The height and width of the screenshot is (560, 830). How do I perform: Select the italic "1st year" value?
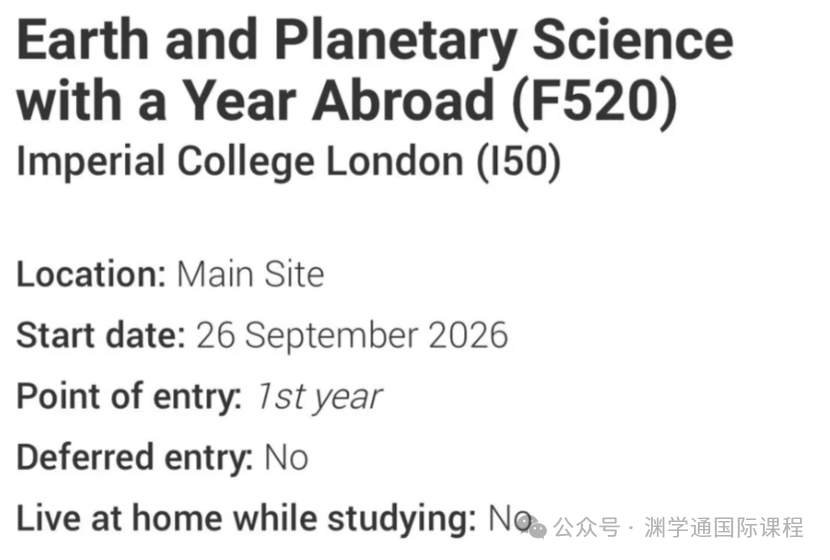[x=317, y=397]
